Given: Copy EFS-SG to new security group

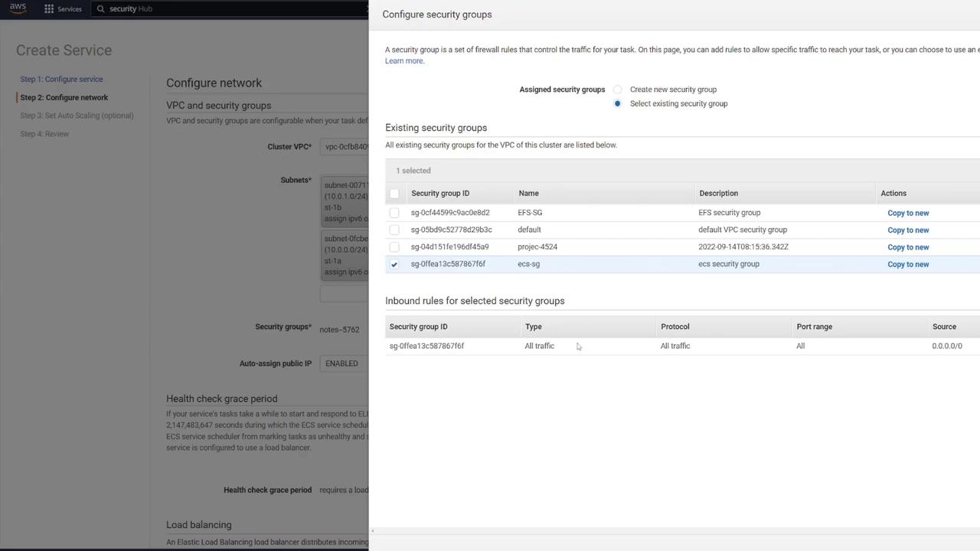Looking at the screenshot, I should tap(907, 213).
